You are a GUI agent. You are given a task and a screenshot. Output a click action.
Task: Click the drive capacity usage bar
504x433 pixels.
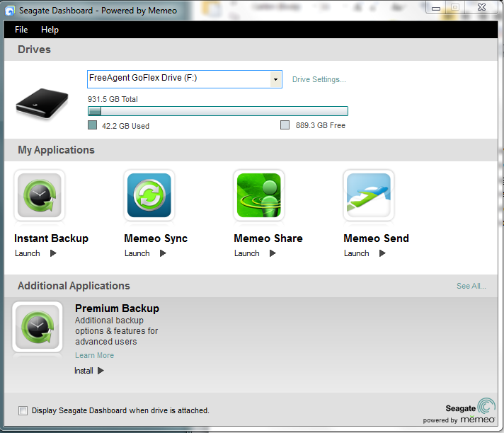[218, 111]
